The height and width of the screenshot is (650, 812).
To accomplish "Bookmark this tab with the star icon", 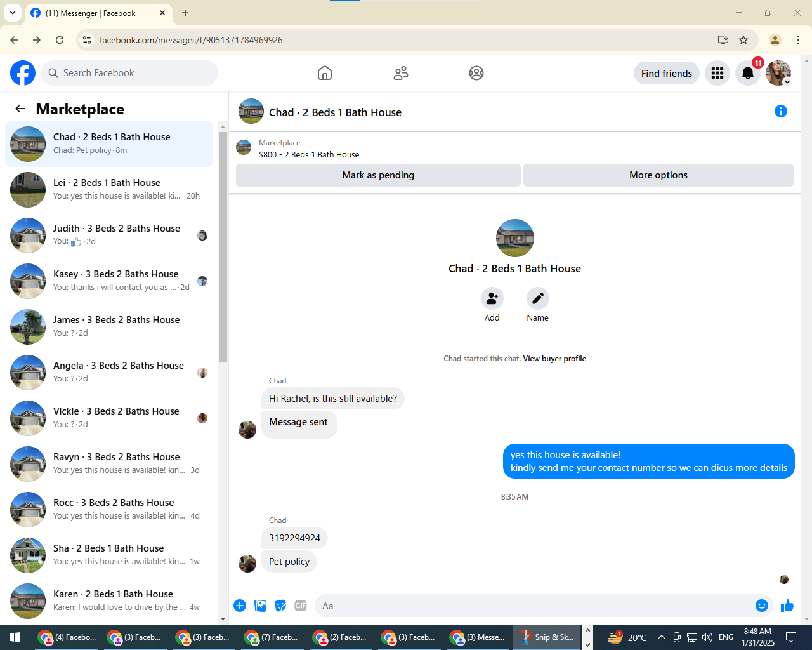I will [x=743, y=40].
